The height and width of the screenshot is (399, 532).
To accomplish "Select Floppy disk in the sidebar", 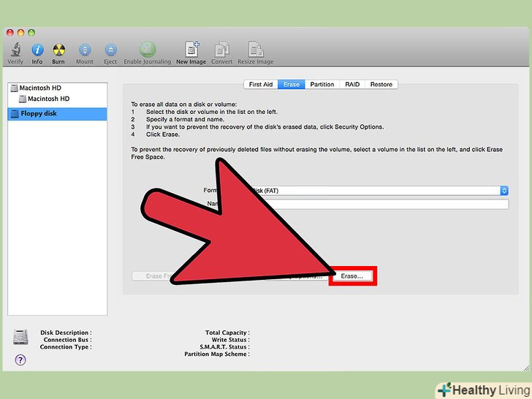I will point(58,114).
